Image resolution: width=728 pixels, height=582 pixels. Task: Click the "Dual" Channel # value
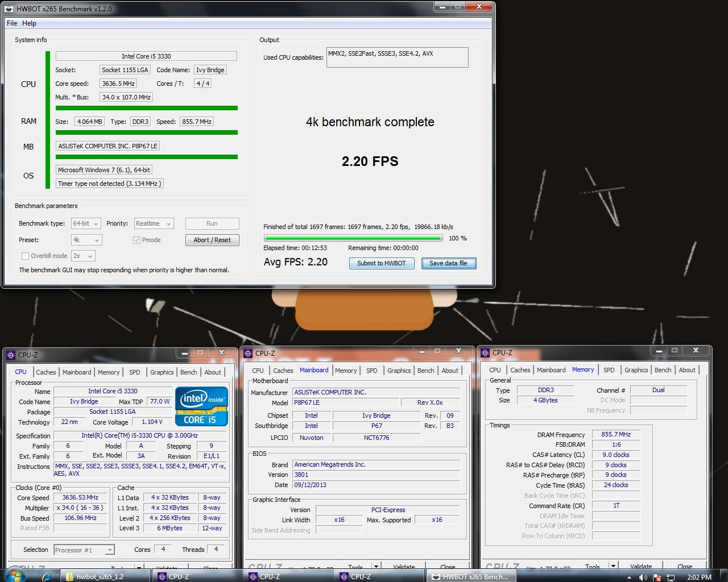click(659, 390)
